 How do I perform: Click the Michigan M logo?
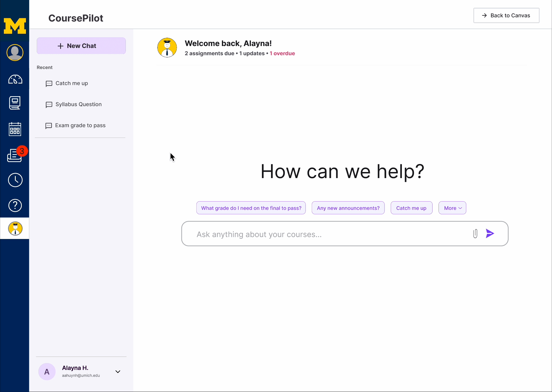click(x=15, y=26)
